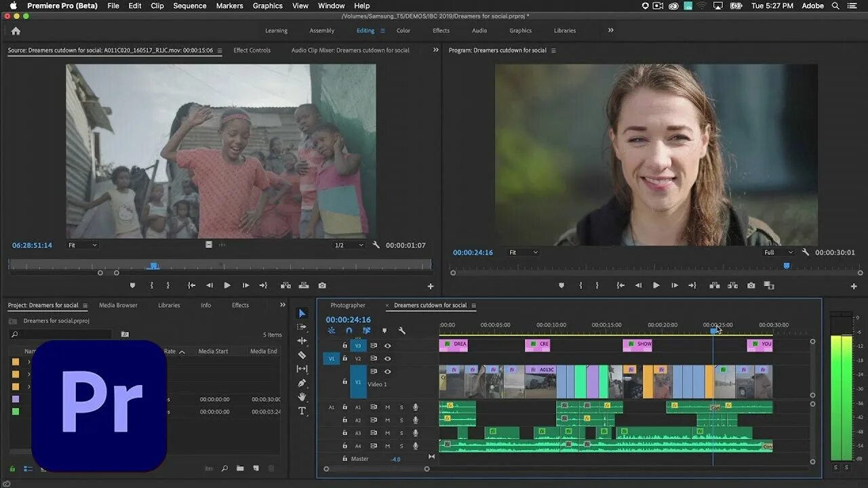Toggle lock on track V2
This screenshot has width=868, height=488.
click(344, 359)
